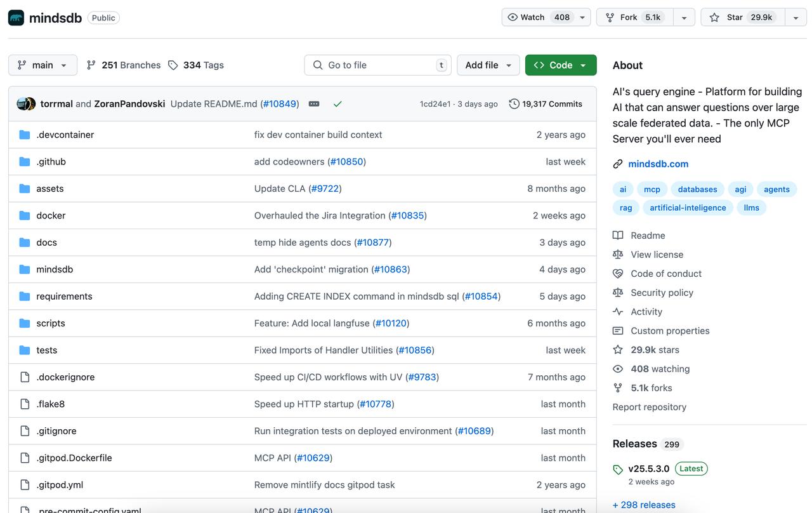Click the tests folder icon
Screen dimensions: 812x513
25,350
